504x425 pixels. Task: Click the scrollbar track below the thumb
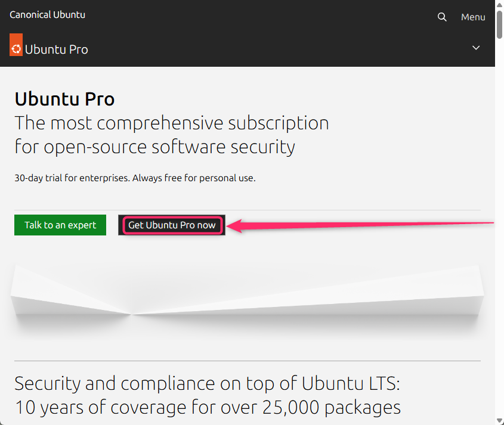coord(499,225)
